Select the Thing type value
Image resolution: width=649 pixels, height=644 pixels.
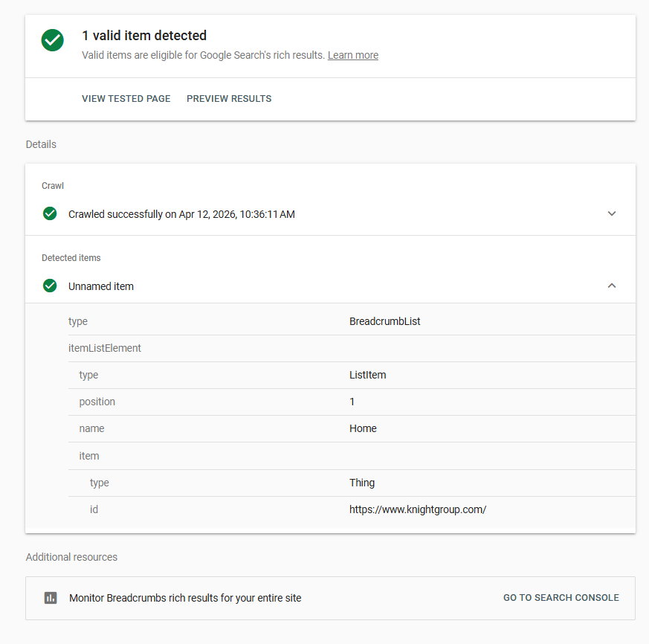362,482
